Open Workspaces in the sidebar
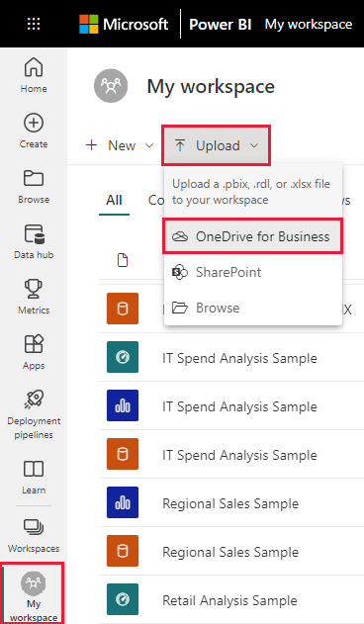Screen dimensions: 364x624 coord(34,536)
